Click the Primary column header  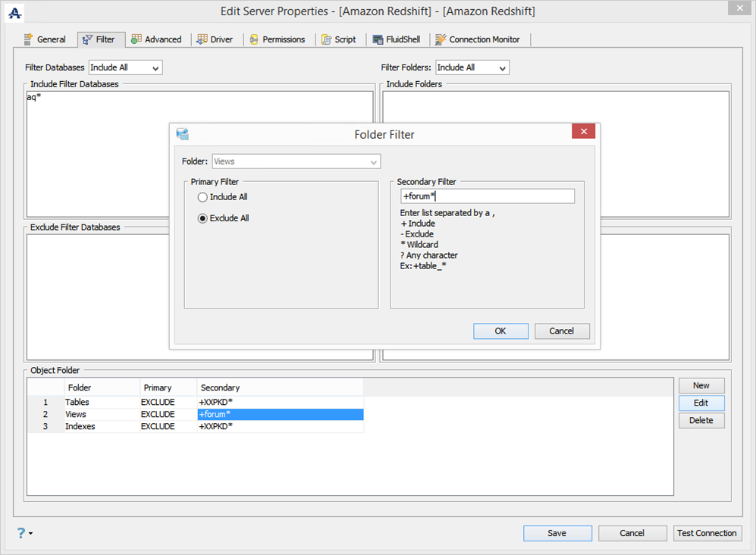[168, 387]
